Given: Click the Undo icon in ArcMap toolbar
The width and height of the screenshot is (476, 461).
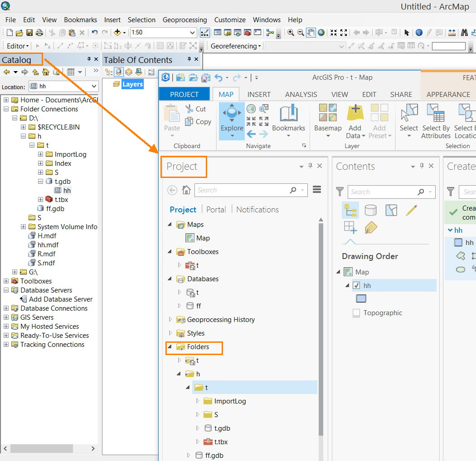Looking at the screenshot, I should click(94, 33).
